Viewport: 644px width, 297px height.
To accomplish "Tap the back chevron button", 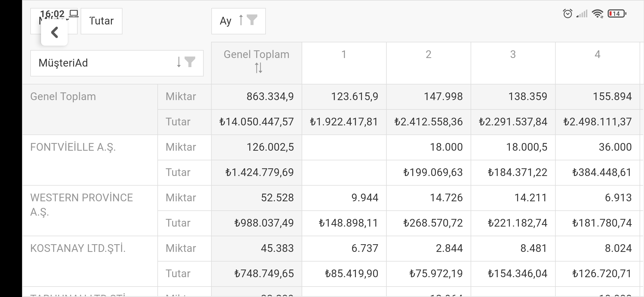I will pyautogui.click(x=54, y=32).
